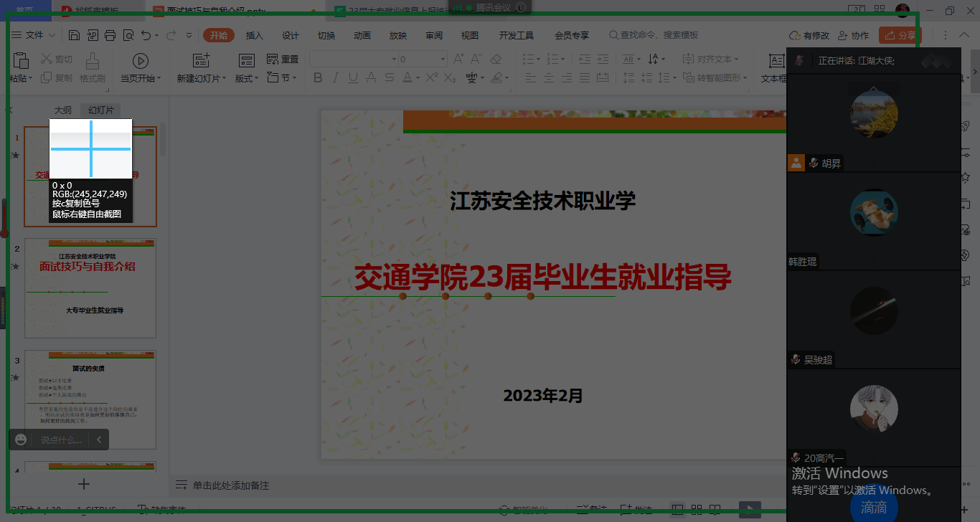The width and height of the screenshot is (980, 522).
Task: Toggle Bold formatting button
Action: [319, 77]
